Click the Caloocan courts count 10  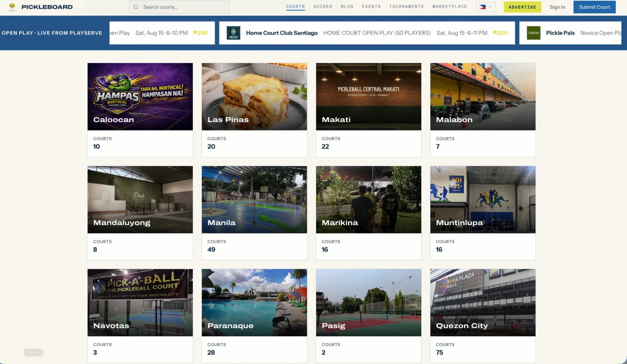coord(96,147)
